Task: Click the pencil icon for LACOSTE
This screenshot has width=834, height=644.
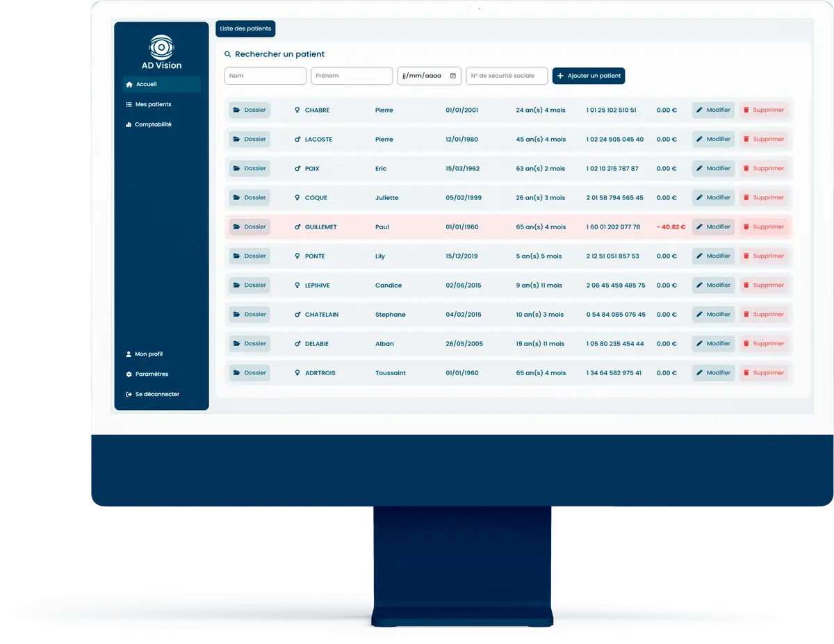Action: pyautogui.click(x=700, y=140)
